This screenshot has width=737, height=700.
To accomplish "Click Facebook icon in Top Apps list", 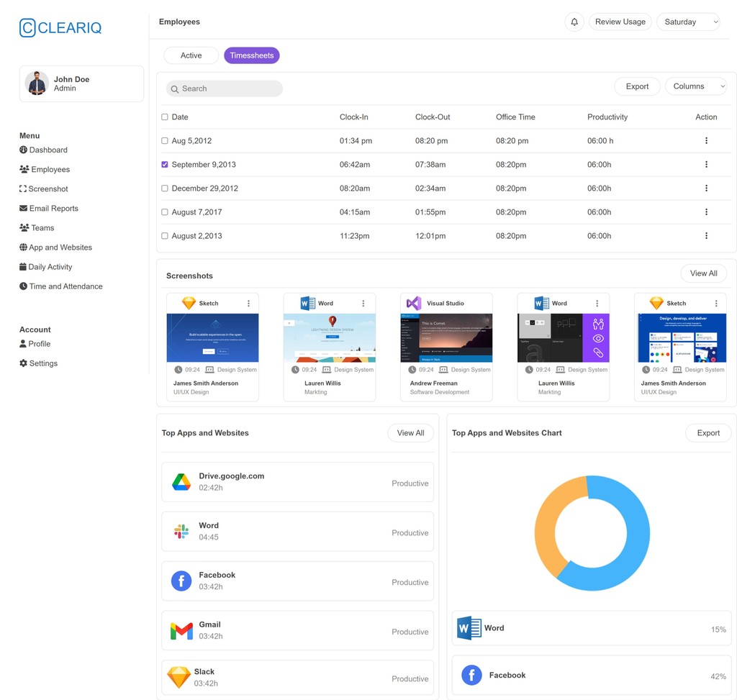I will (x=181, y=581).
